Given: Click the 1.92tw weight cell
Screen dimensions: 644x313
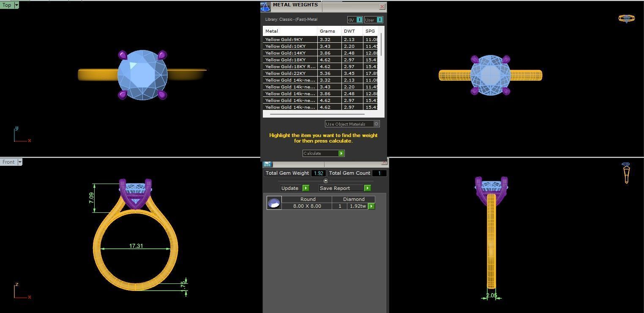Looking at the screenshot, I should [357, 206].
